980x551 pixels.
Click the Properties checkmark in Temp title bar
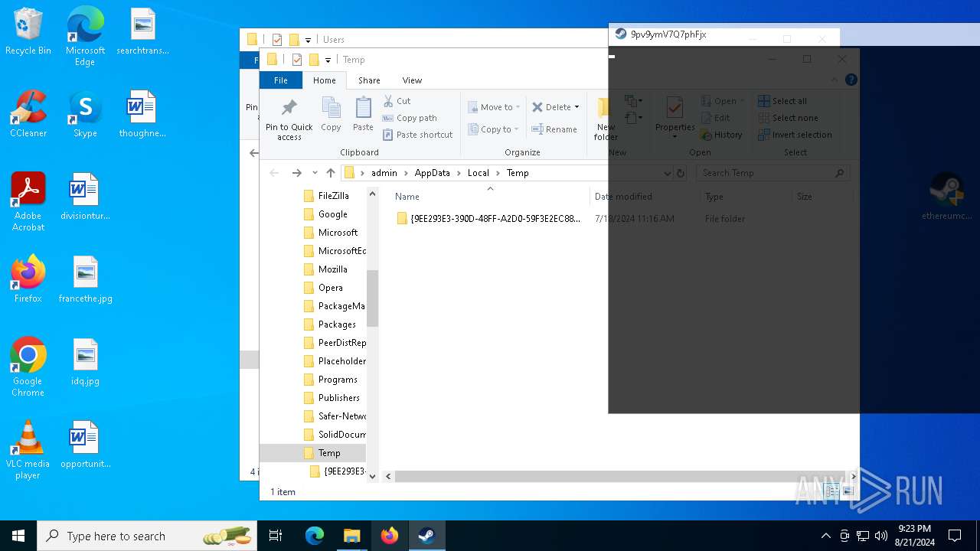click(x=296, y=60)
